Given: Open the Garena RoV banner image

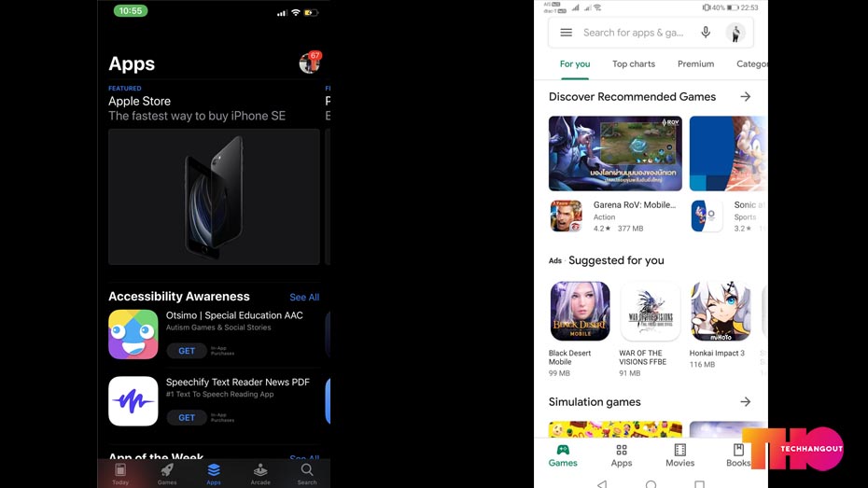Looking at the screenshot, I should pos(615,153).
